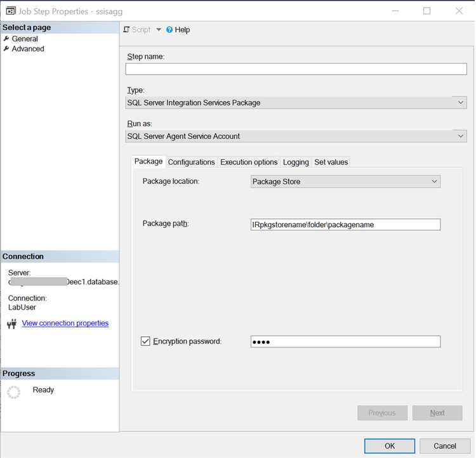Confirm with the OK button
The image size is (476, 458).
pyautogui.click(x=390, y=446)
